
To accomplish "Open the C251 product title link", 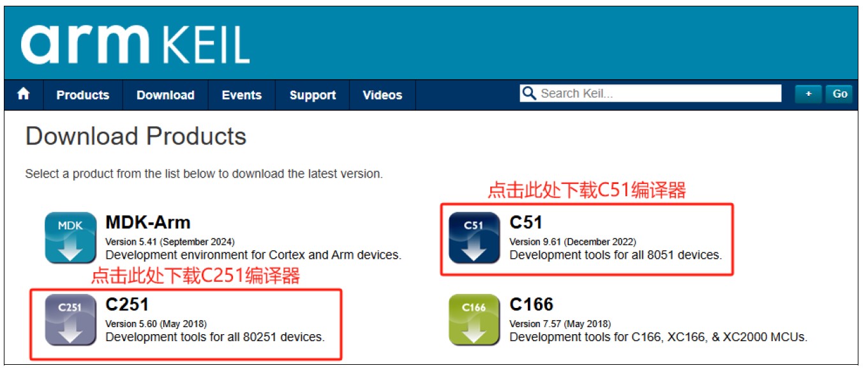I will click(x=127, y=304).
